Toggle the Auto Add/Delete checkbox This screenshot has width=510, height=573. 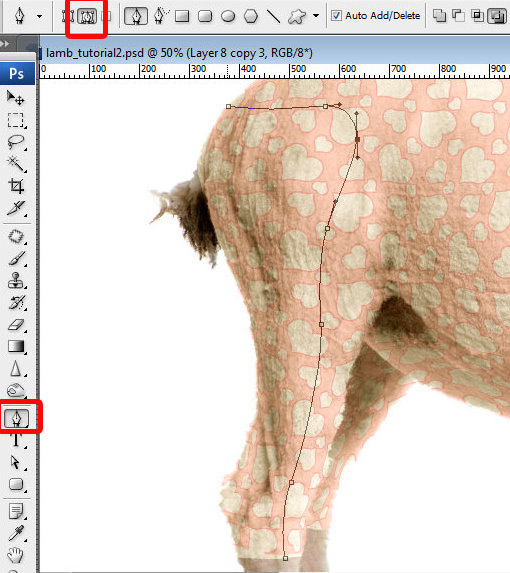coord(336,16)
